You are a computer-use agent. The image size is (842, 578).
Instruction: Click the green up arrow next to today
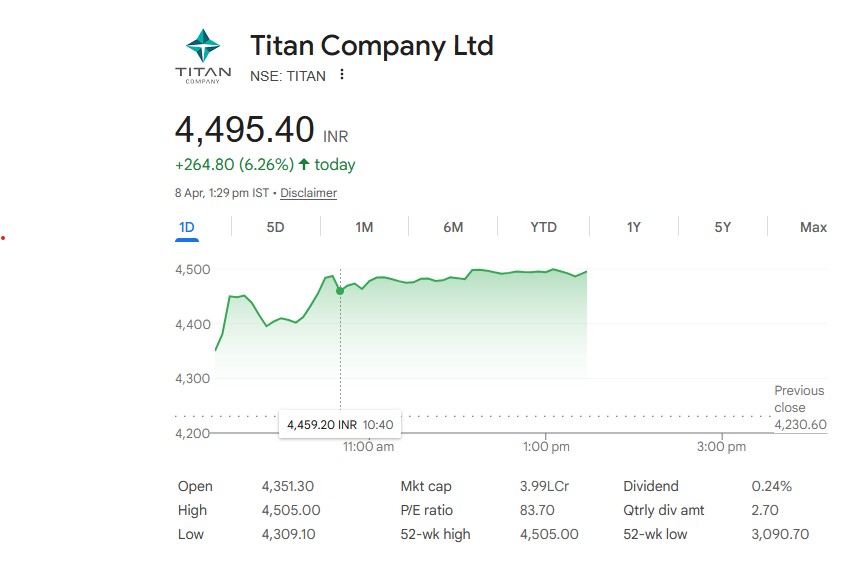click(x=304, y=164)
